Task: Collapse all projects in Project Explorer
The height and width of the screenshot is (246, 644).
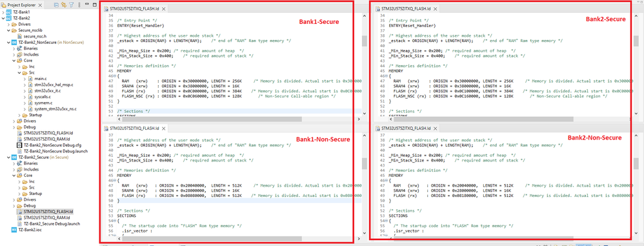Action: point(56,5)
